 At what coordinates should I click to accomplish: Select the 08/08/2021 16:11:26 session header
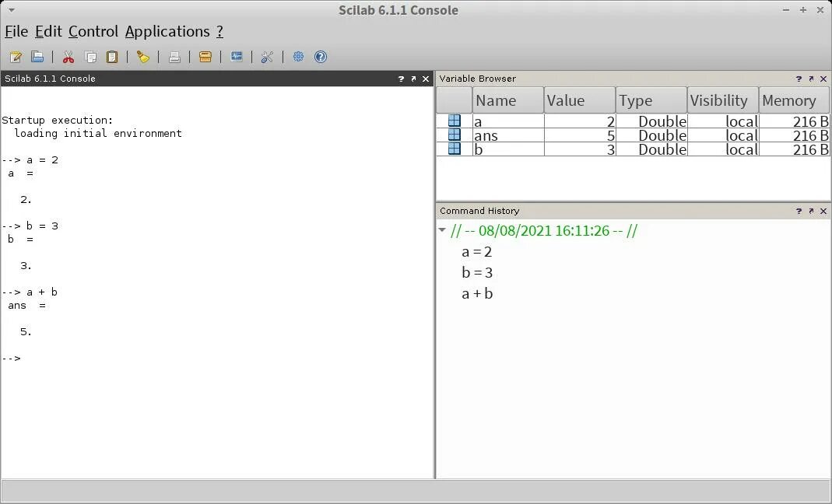pos(544,230)
